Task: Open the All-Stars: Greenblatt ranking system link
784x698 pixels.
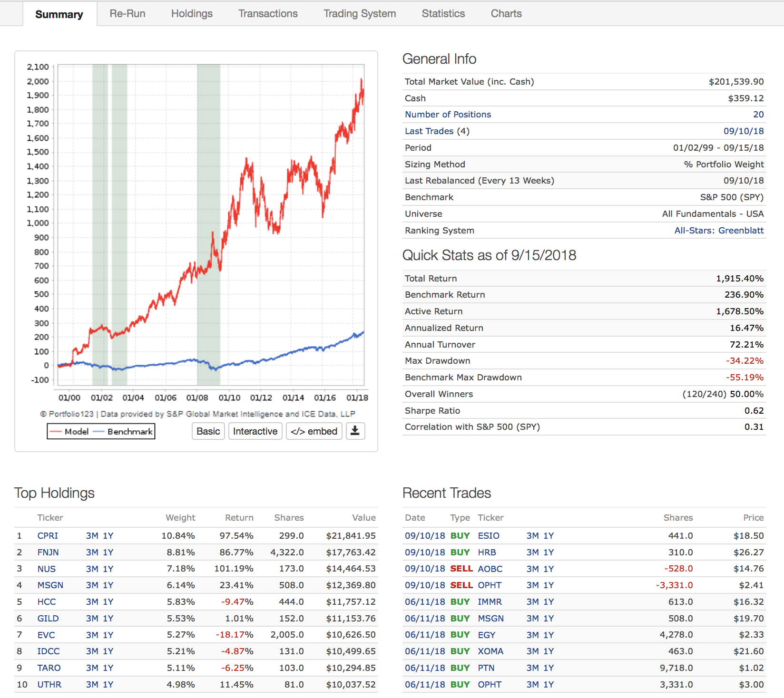Action: 719,231
